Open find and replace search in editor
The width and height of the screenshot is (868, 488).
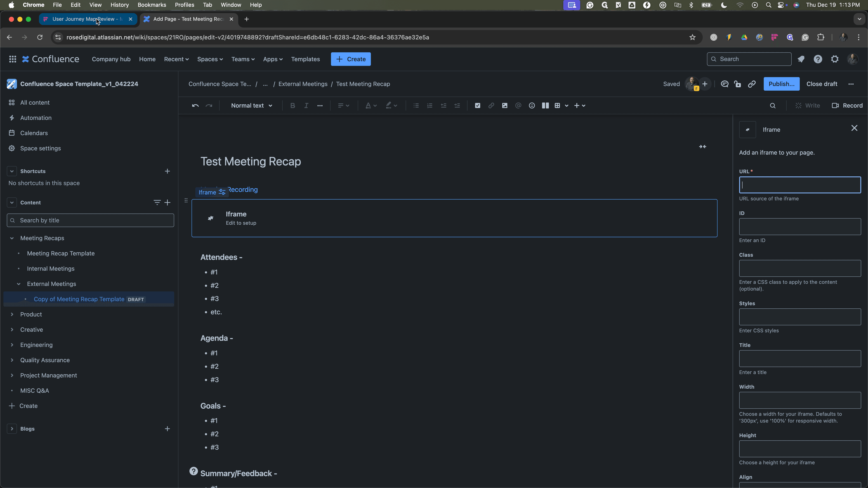pos(773,106)
